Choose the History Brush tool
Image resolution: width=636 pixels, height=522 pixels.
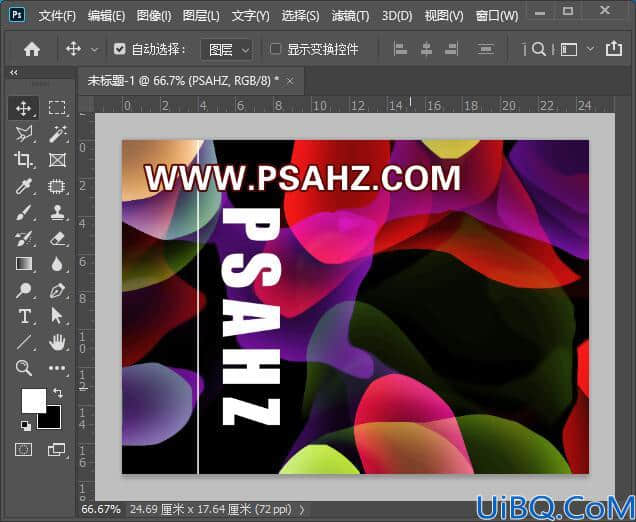(x=23, y=238)
